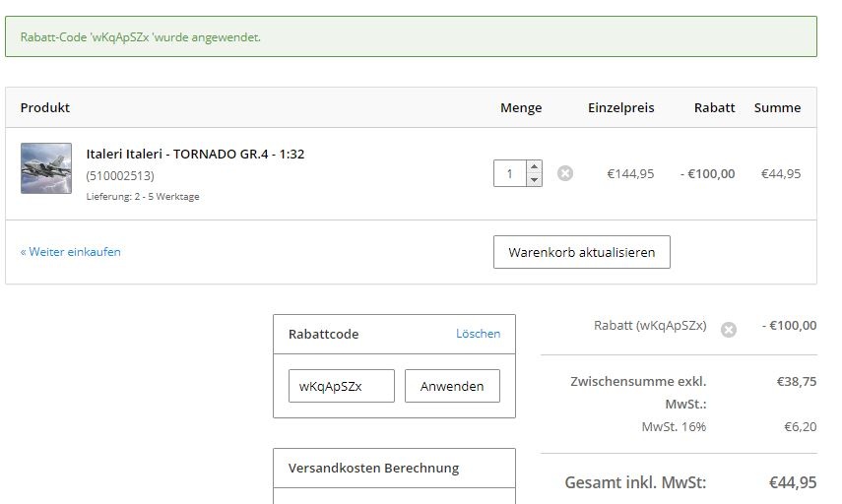The height and width of the screenshot is (504, 842).
Task: Open the Italeri TORNADO GR.4 product link
Action: (x=195, y=155)
